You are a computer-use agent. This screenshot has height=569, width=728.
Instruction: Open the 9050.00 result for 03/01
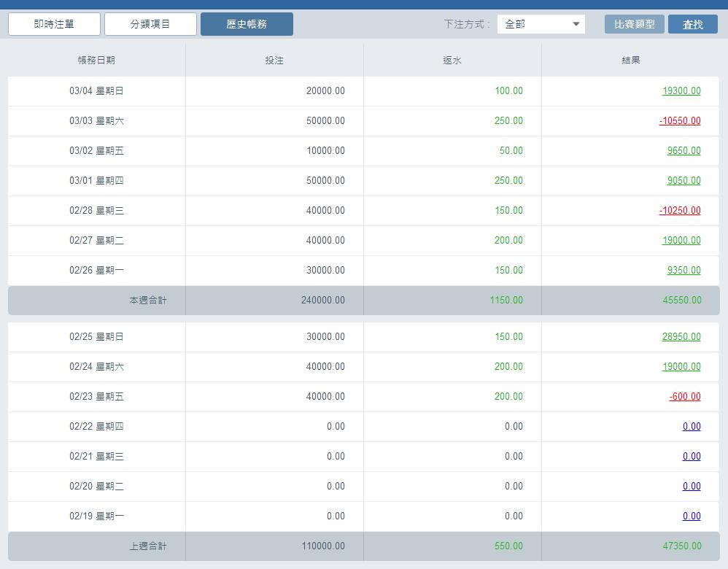click(684, 181)
